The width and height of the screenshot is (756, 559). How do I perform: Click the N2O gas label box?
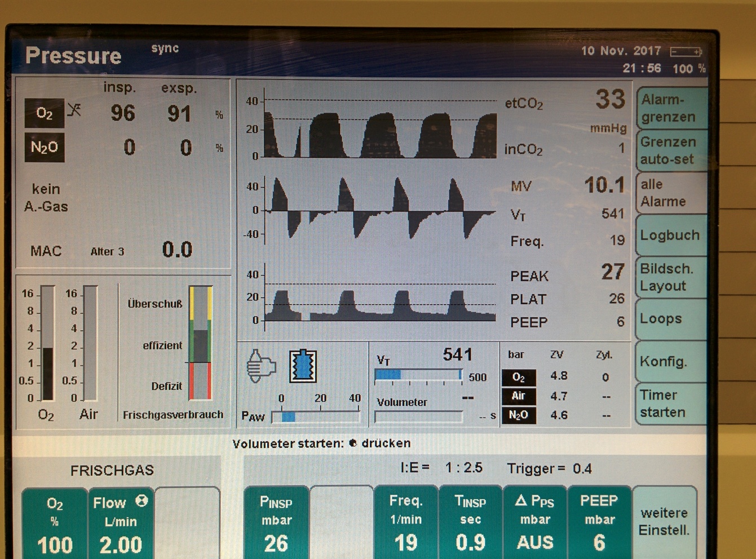coord(44,148)
